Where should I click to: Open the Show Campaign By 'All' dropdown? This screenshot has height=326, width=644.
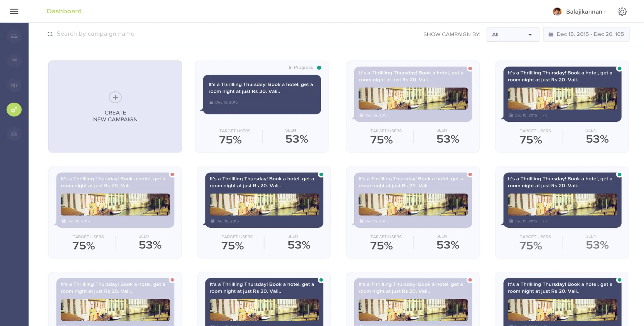[513, 34]
